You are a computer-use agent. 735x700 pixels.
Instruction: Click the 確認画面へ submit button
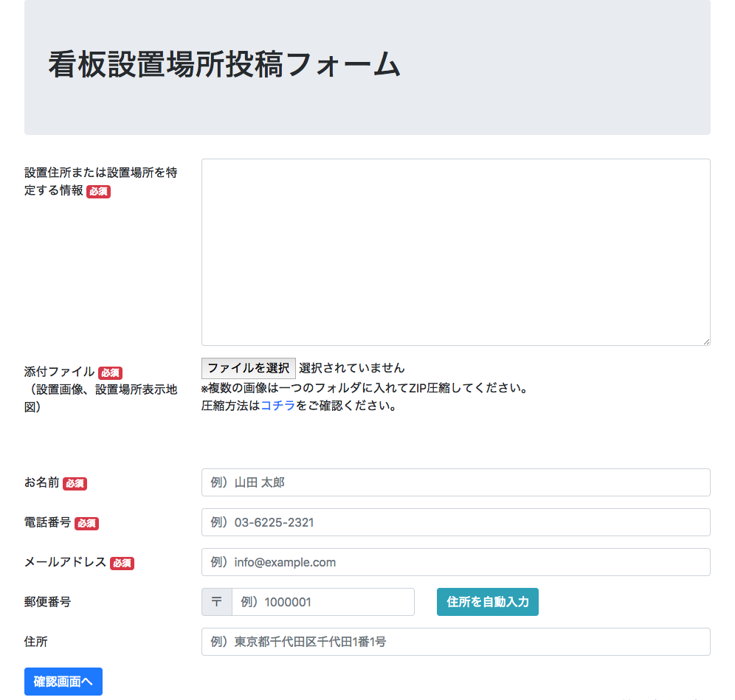click(x=63, y=682)
